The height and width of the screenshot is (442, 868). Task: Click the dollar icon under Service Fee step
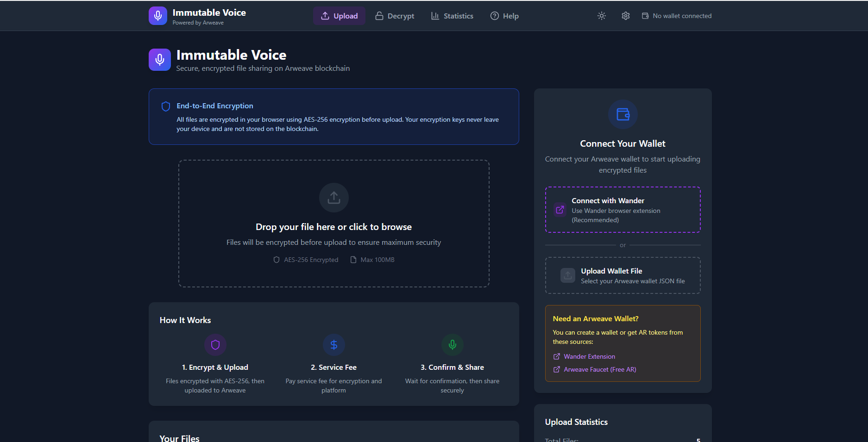click(x=333, y=344)
